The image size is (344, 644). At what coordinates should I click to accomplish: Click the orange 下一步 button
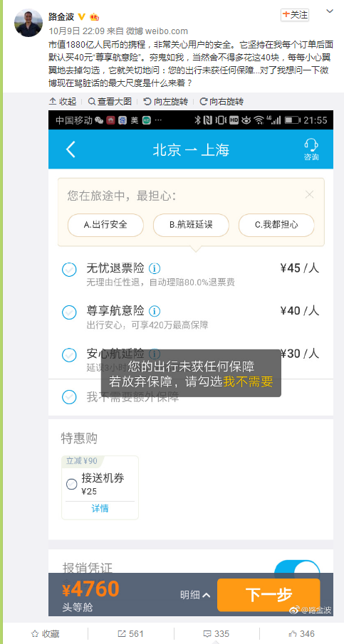pyautogui.click(x=269, y=594)
